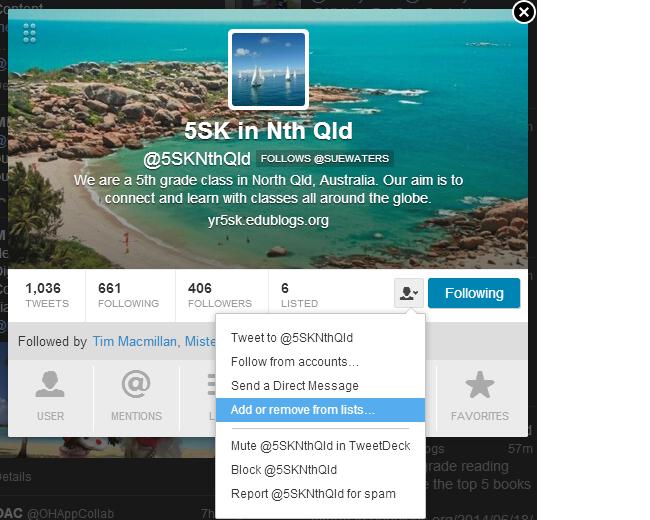Screen dimensions: 650x520
Task: Choose Report @5SKNthQld for spam
Action: pyautogui.click(x=320, y=494)
